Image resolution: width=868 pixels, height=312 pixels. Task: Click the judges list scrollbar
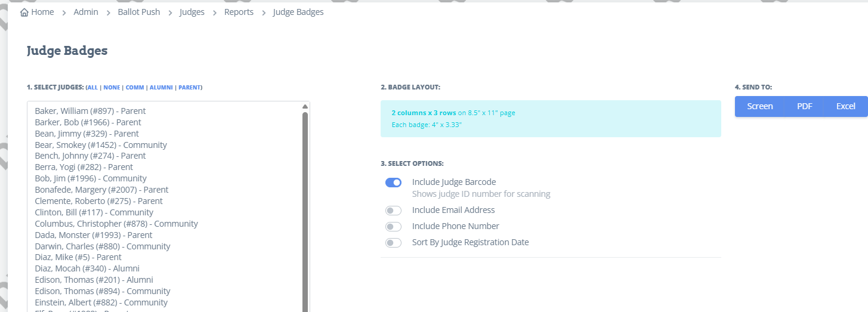(305, 209)
